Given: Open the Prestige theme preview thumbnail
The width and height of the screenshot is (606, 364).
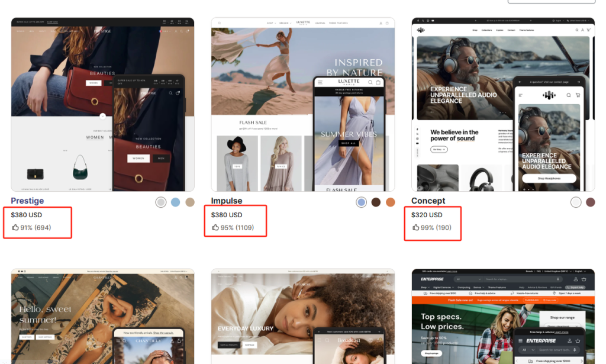Looking at the screenshot, I should tap(102, 104).
